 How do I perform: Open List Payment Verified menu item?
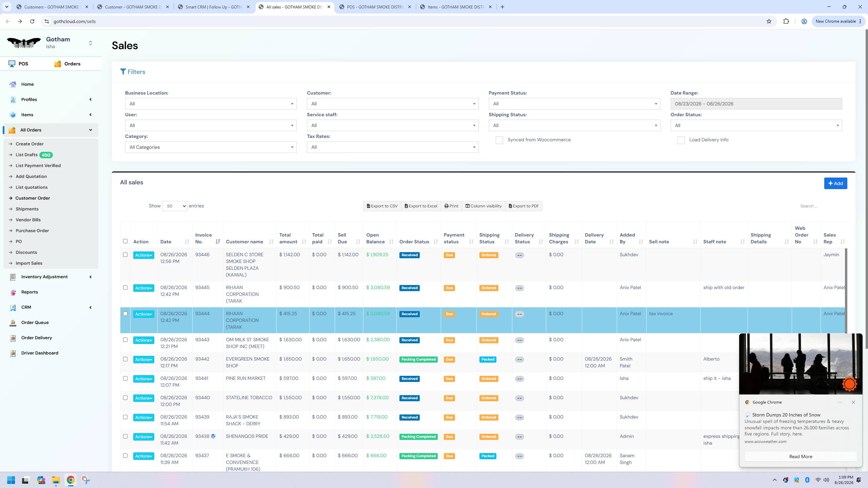click(38, 166)
